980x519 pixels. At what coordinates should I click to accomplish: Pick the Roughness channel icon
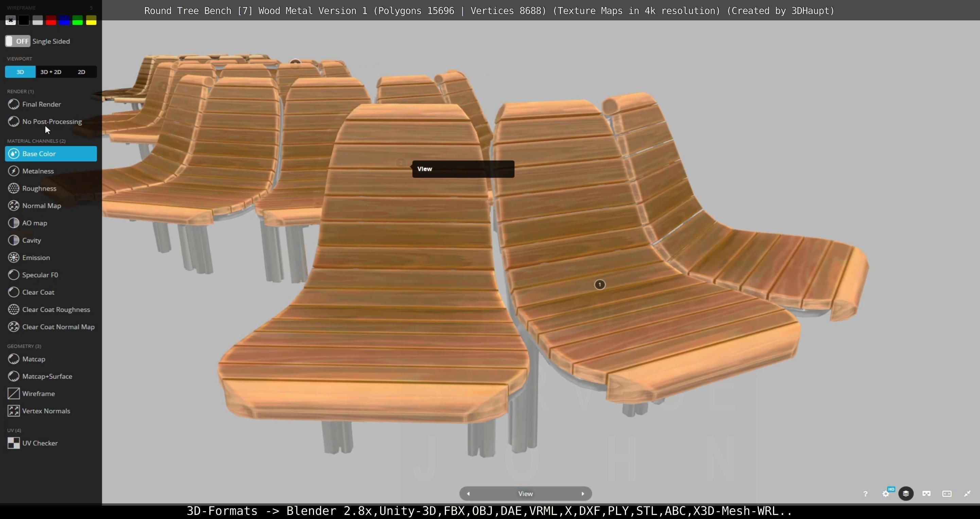coord(14,188)
